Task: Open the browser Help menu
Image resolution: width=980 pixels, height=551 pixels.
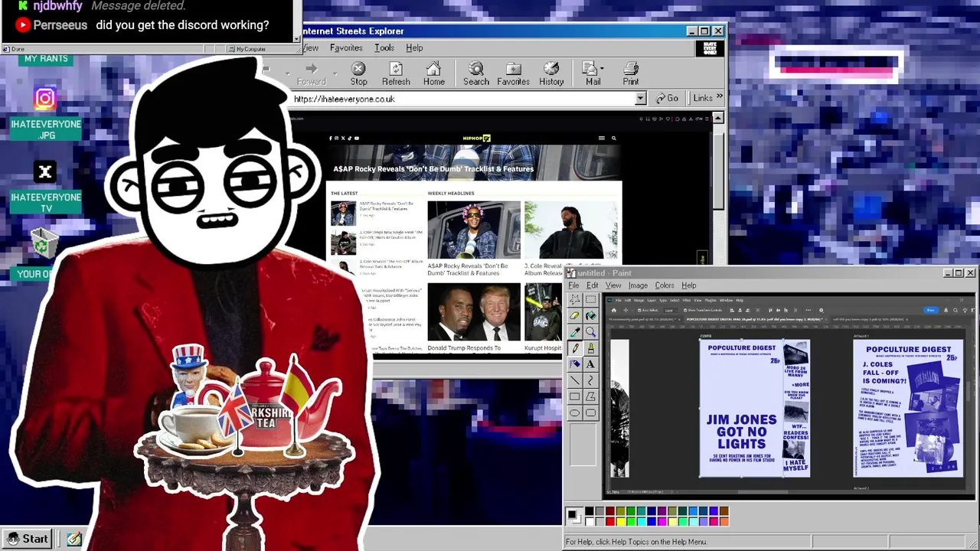Action: pyautogui.click(x=414, y=47)
